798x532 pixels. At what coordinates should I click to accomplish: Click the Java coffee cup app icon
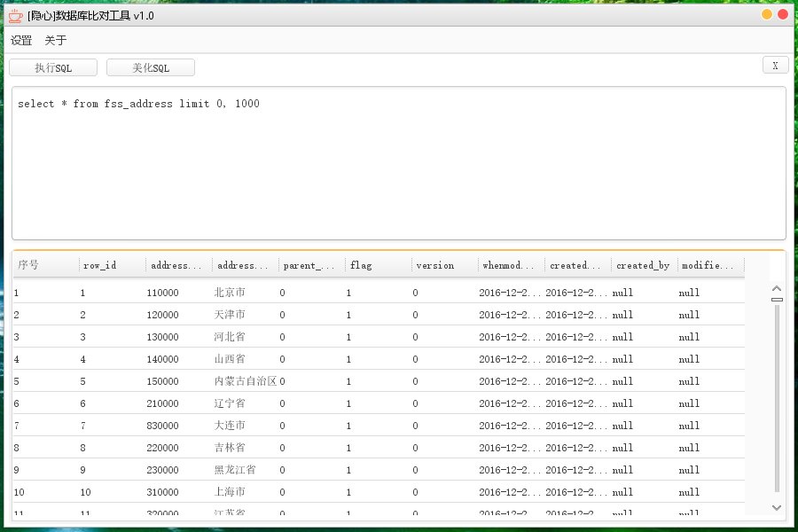15,16
